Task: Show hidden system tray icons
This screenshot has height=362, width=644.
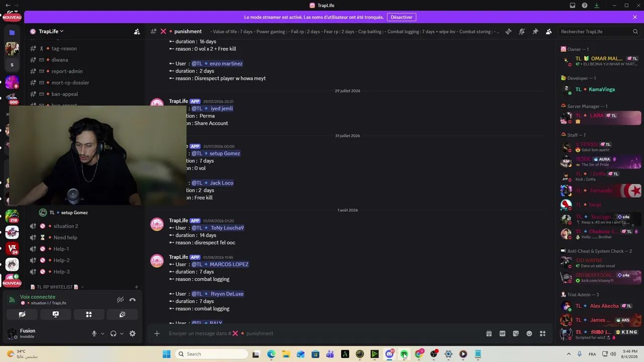Action: 569,354
